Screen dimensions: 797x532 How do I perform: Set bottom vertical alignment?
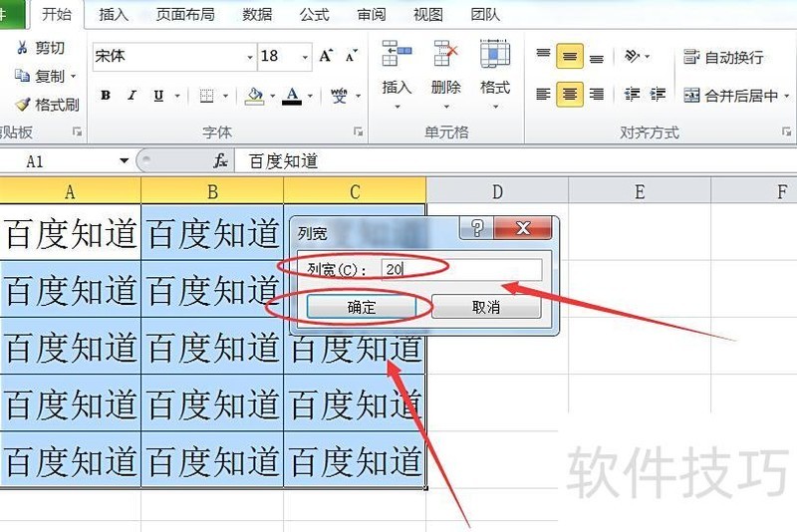(x=596, y=59)
